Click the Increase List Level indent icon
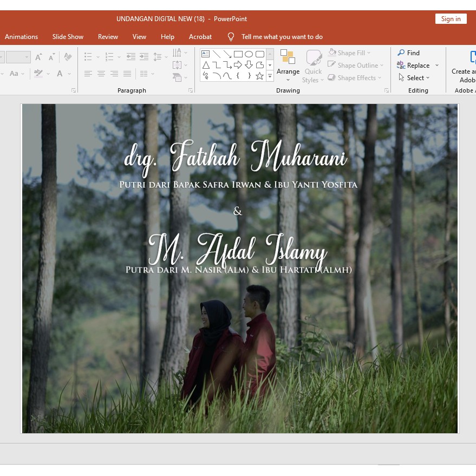 coord(144,57)
